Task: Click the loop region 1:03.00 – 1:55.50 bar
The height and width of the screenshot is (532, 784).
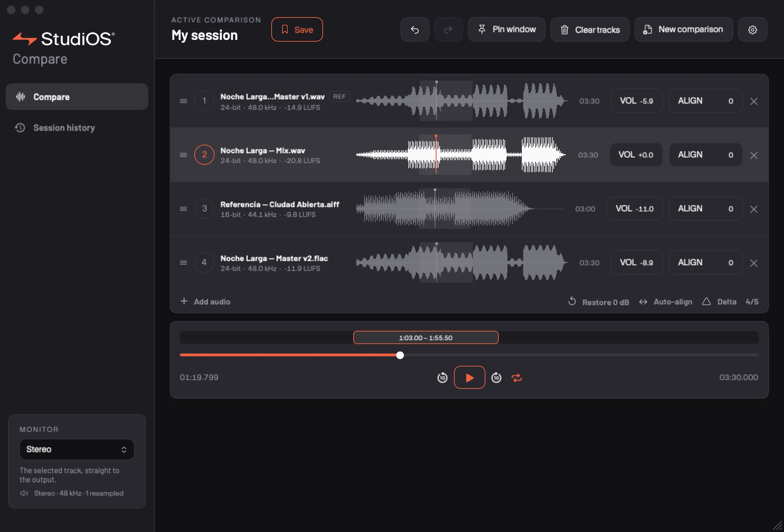Action: [426, 338]
